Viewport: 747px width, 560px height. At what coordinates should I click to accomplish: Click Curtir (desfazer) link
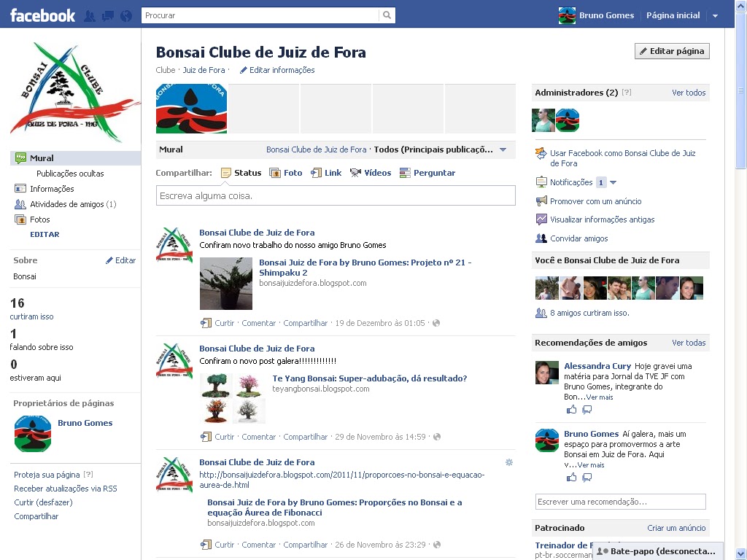[43, 502]
